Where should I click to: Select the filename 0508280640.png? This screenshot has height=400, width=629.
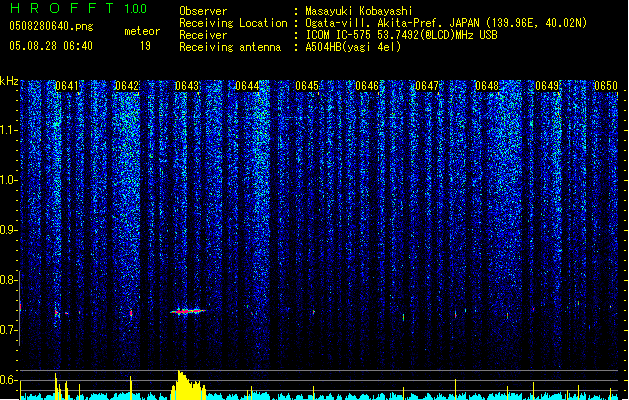[x=51, y=26]
